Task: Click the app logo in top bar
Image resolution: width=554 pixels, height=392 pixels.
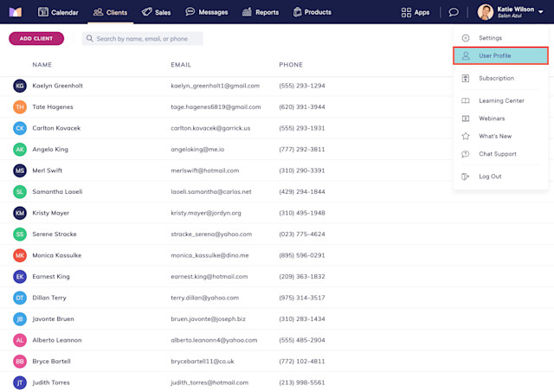Action: [16, 12]
